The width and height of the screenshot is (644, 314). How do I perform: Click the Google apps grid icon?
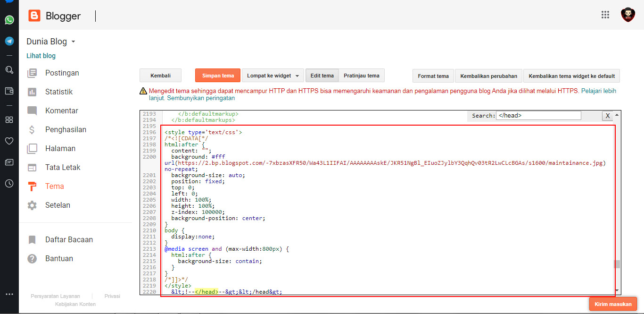click(605, 15)
